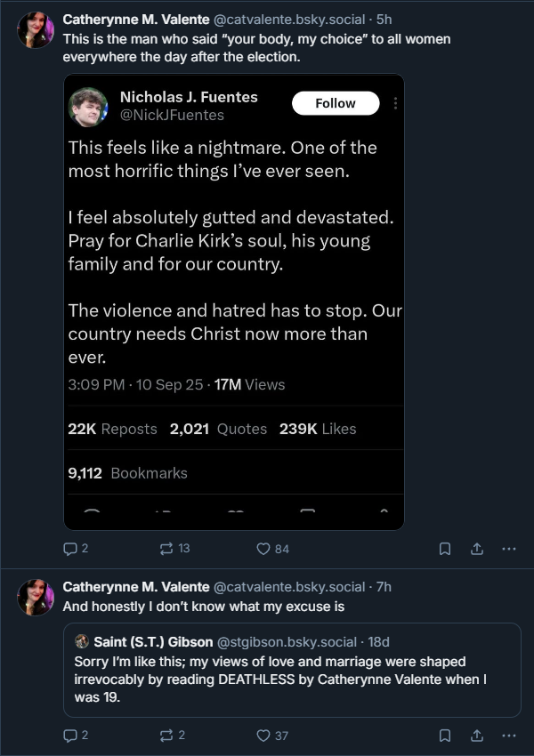Open the 5h timestamp link of first post

click(384, 18)
